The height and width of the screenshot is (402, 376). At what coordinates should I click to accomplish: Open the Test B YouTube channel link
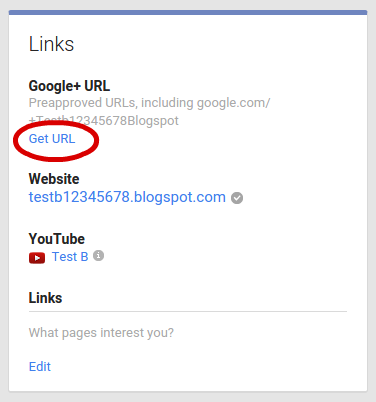coord(70,257)
